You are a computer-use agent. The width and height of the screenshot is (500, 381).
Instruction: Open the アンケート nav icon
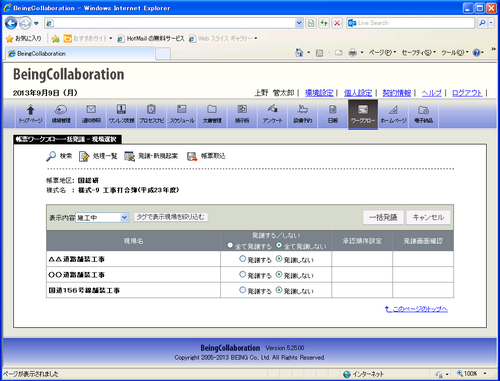272,114
